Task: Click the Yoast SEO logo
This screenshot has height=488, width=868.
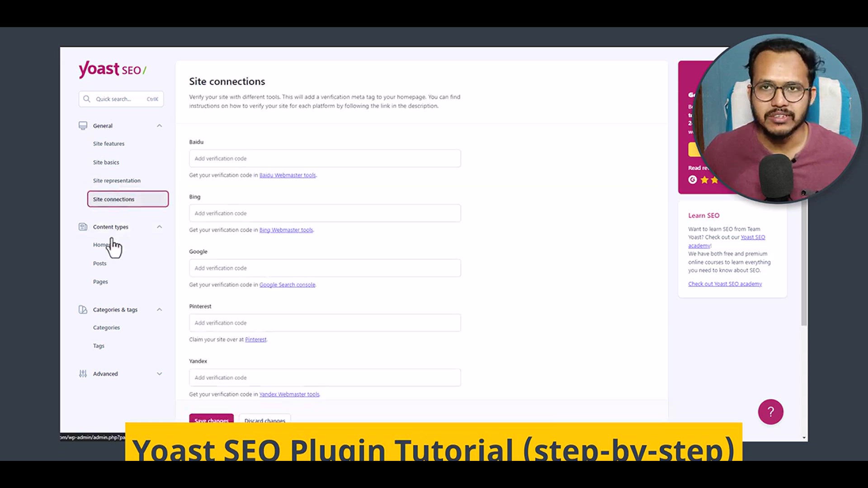Action: (x=113, y=70)
